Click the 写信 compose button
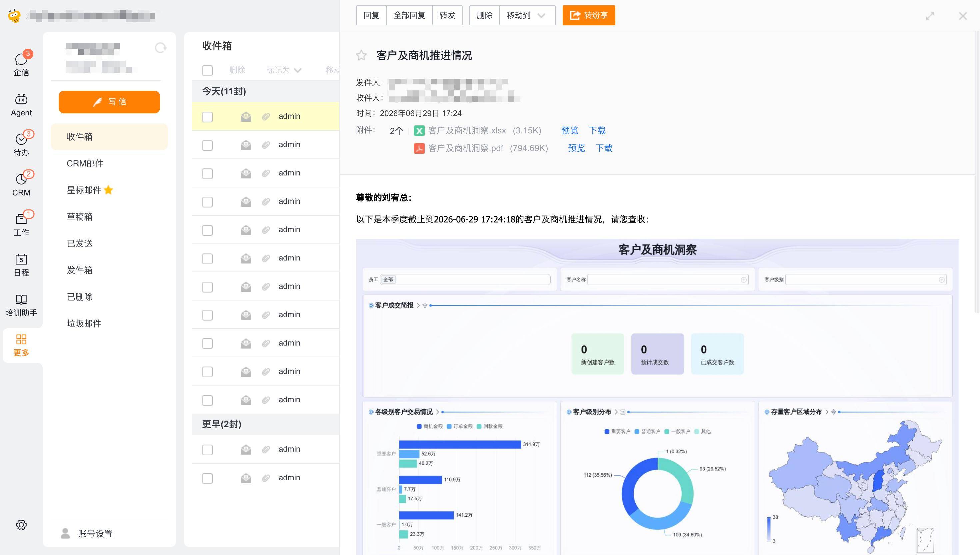The image size is (980, 555). pos(109,102)
